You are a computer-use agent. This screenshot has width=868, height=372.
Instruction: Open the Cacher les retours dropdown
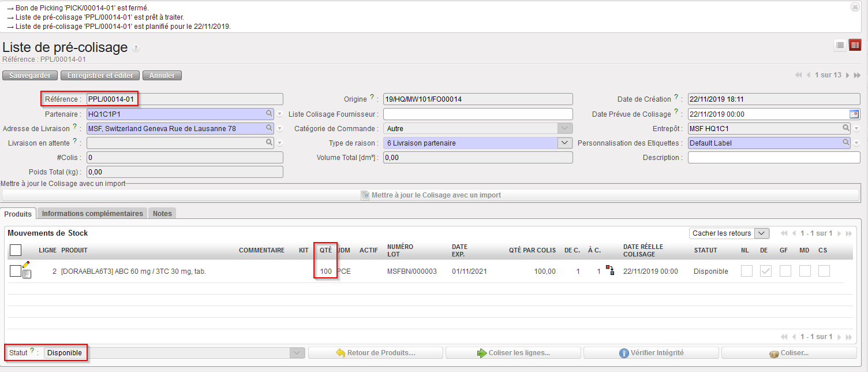(x=762, y=233)
